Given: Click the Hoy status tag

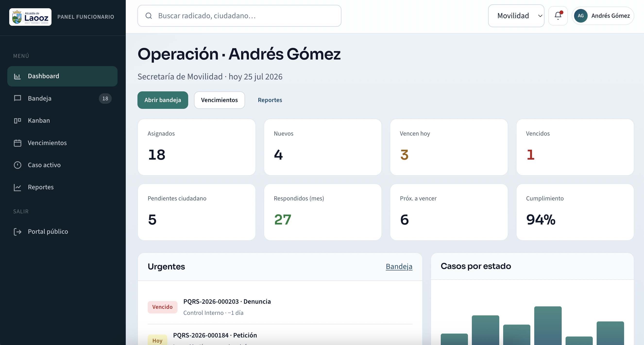Looking at the screenshot, I should click(158, 340).
